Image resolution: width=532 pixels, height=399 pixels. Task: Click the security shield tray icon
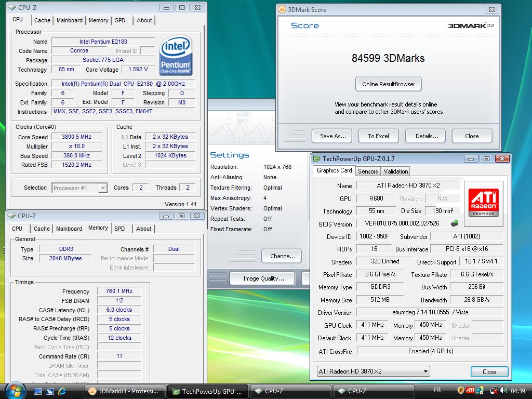(x=461, y=391)
